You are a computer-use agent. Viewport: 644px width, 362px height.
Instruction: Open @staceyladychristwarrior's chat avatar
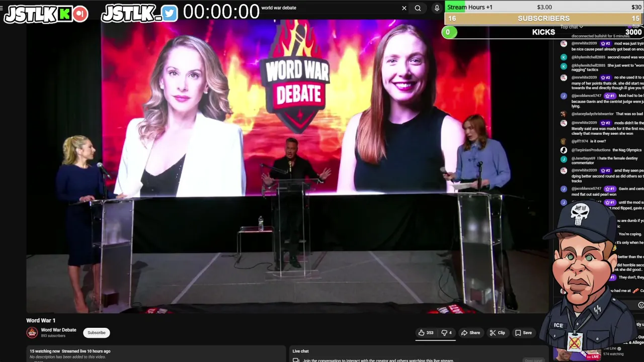[563, 114]
